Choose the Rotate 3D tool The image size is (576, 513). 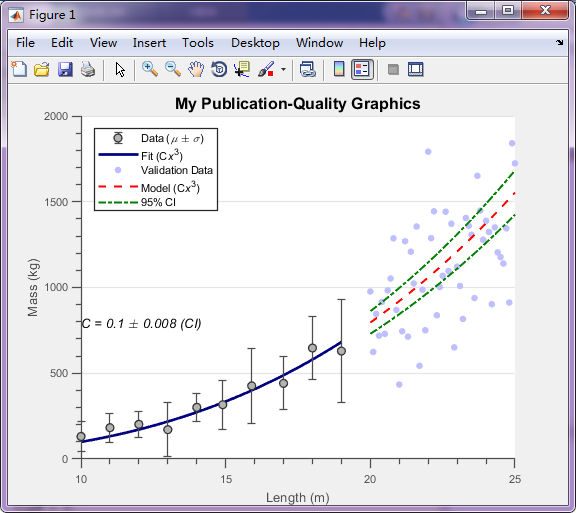(219, 69)
